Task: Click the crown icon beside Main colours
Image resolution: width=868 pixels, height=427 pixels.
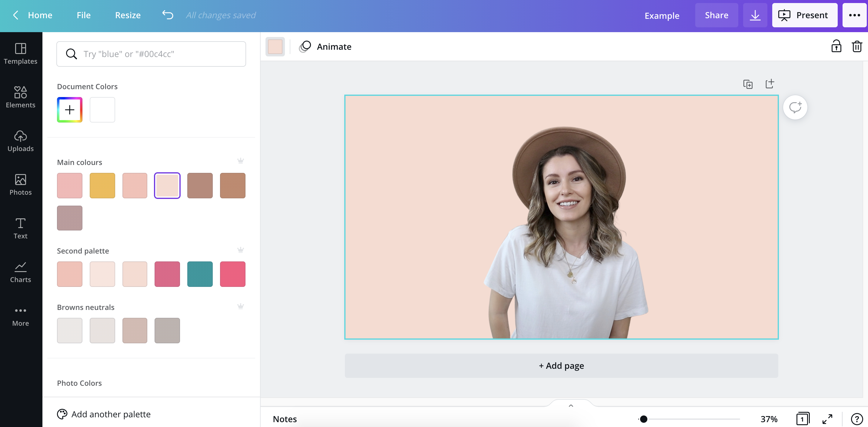Action: (x=241, y=160)
